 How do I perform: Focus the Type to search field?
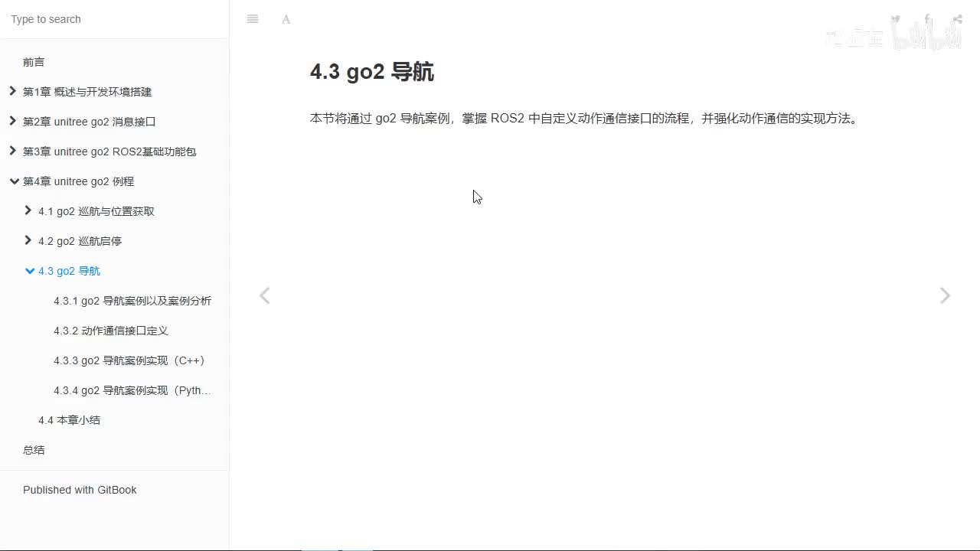pyautogui.click(x=114, y=19)
